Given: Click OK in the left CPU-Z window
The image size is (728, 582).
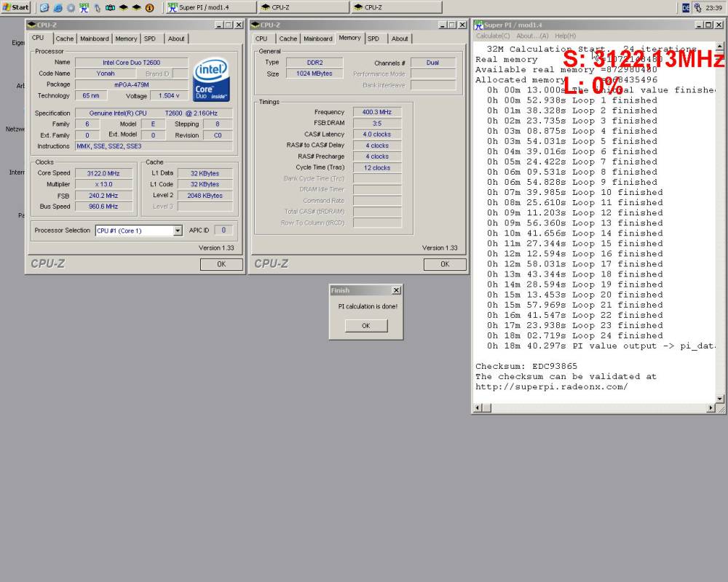Looking at the screenshot, I should [x=221, y=264].
